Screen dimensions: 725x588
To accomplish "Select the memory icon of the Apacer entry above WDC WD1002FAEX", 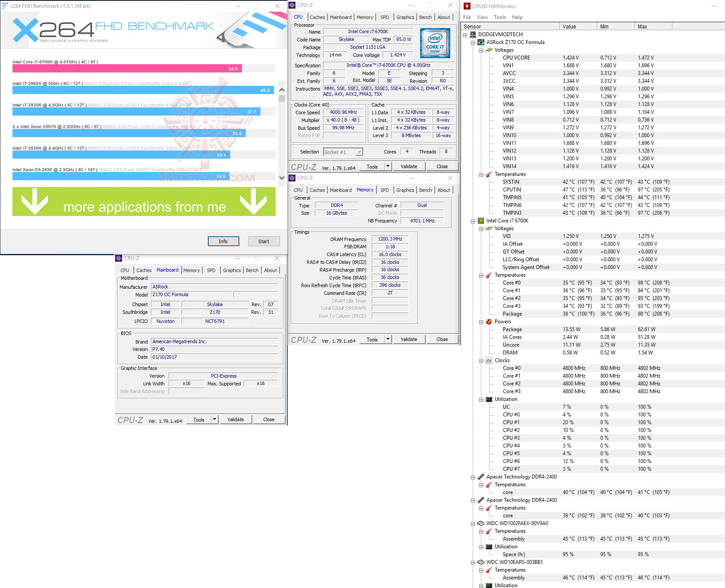I will point(481,500).
